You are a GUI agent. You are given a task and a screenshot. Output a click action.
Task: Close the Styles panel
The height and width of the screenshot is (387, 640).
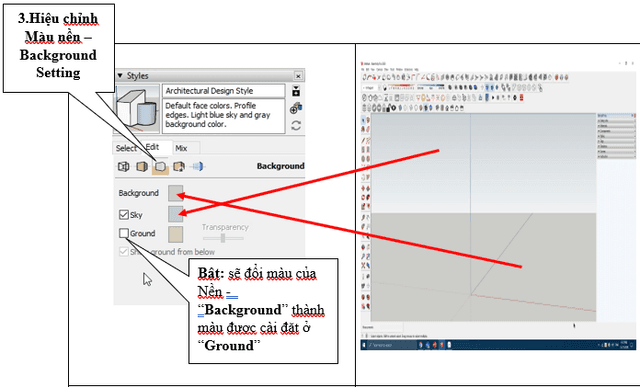[x=298, y=76]
